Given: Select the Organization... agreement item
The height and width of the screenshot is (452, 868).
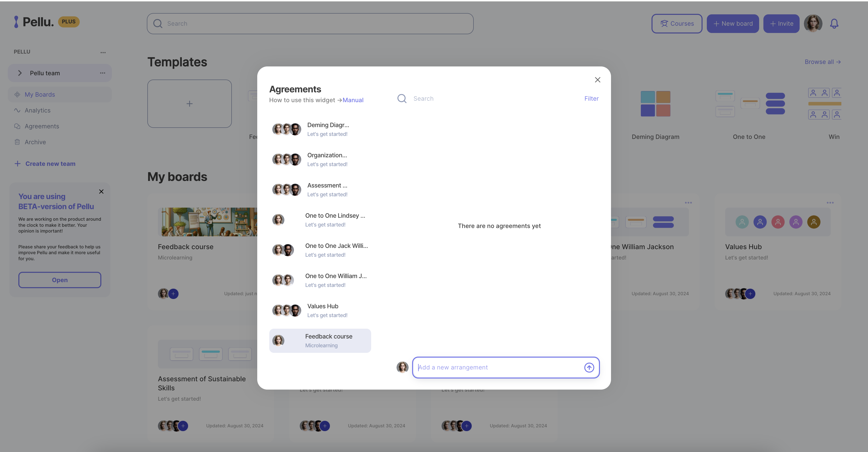Looking at the screenshot, I should (x=320, y=160).
